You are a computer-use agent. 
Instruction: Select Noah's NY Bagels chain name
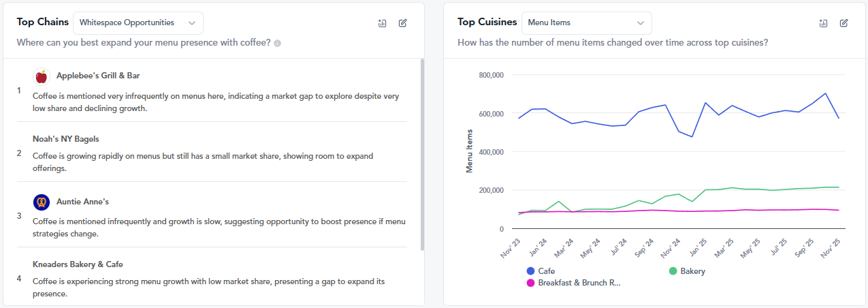pyautogui.click(x=66, y=139)
